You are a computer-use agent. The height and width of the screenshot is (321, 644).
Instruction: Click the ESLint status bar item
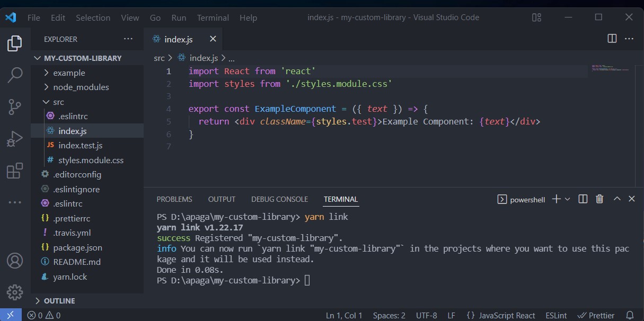(x=557, y=315)
